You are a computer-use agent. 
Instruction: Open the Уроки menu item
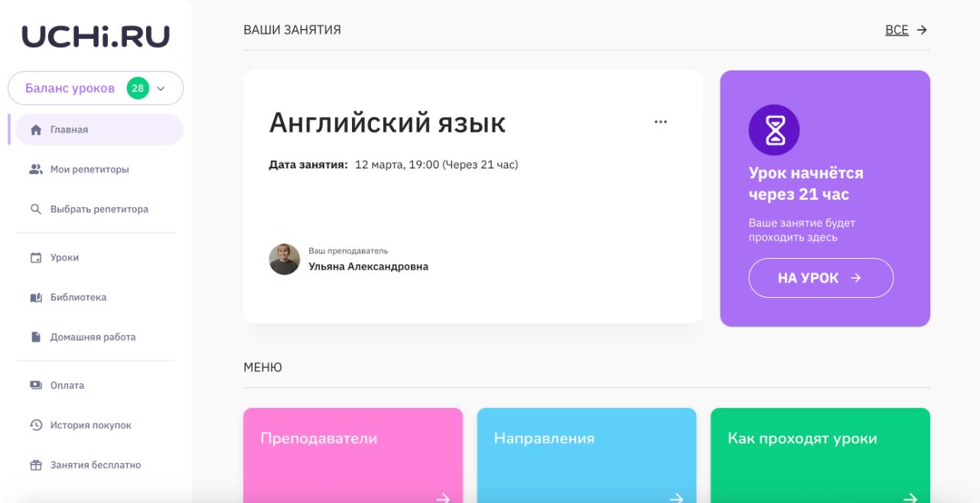pyautogui.click(x=64, y=258)
